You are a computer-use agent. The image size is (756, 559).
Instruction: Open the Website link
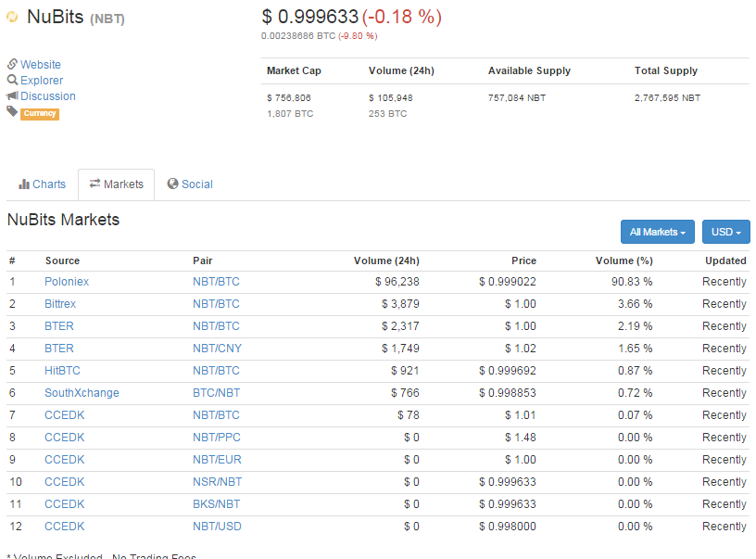pos(41,65)
